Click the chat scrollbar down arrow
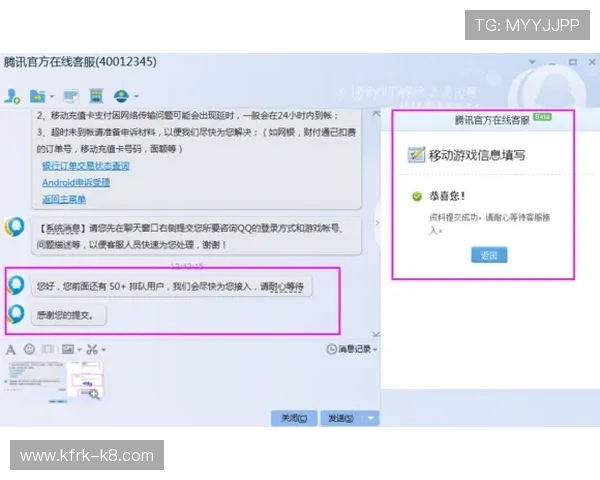600x480 pixels. pos(376,334)
